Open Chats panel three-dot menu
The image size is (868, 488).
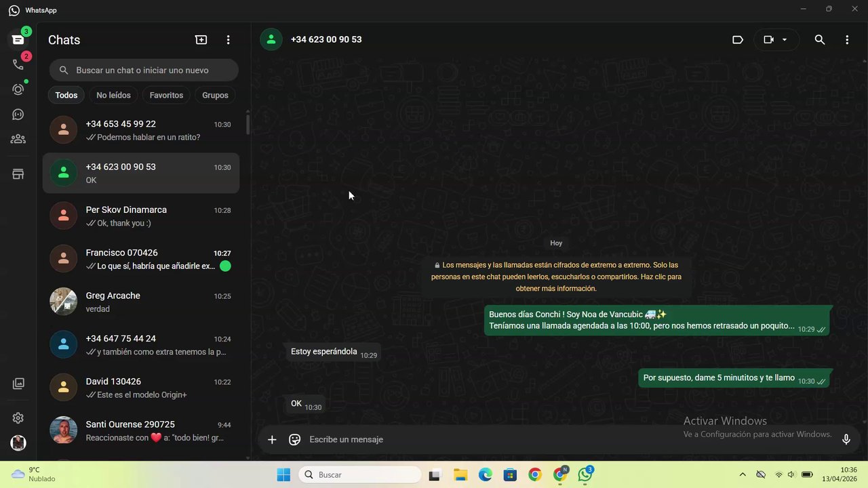pyautogui.click(x=229, y=40)
